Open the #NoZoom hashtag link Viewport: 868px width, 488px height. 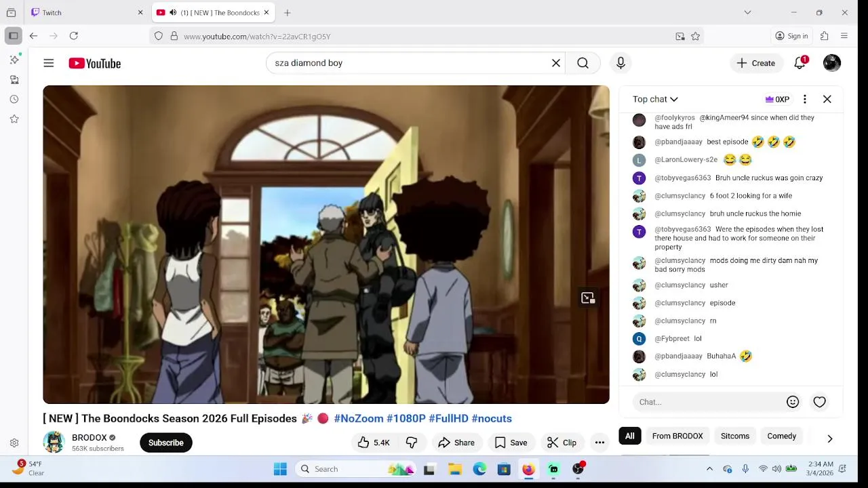pyautogui.click(x=359, y=418)
